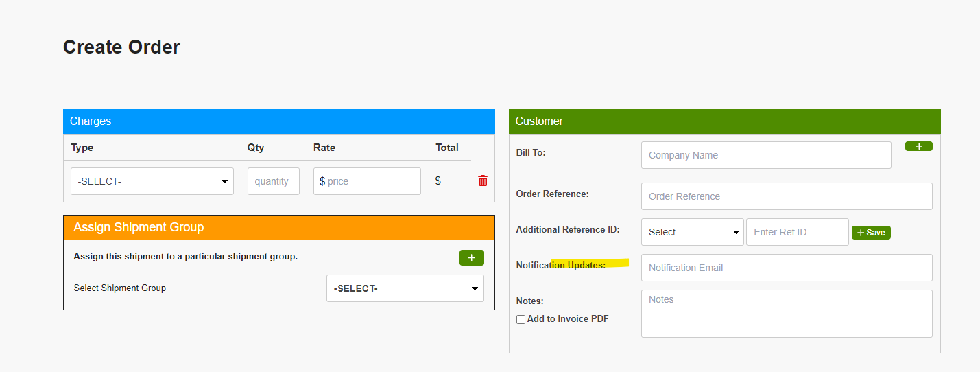Image resolution: width=980 pixels, height=372 pixels.
Task: Focus the quantity field
Action: 274,181
